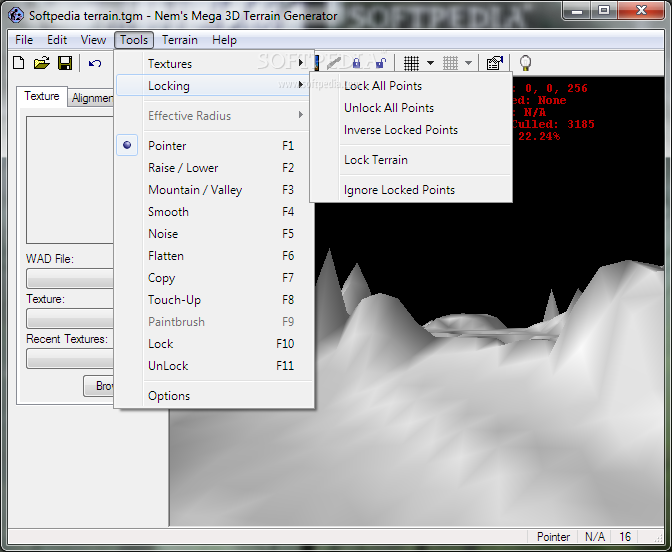Undo the last action via arrow icon

(x=95, y=63)
